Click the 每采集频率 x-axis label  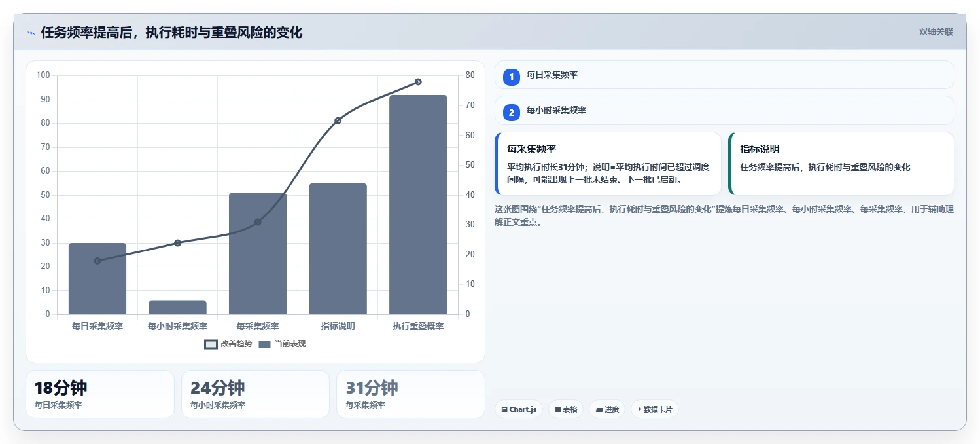pos(258,326)
